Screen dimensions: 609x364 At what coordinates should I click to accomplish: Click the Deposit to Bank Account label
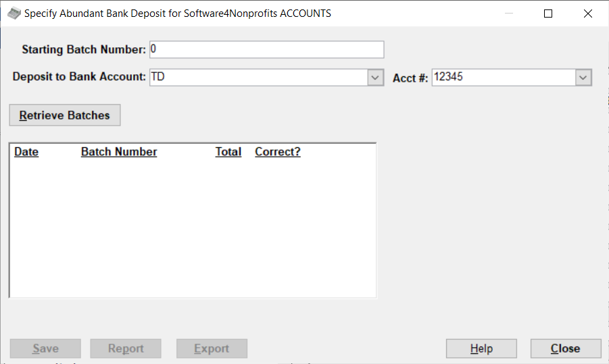coord(79,77)
